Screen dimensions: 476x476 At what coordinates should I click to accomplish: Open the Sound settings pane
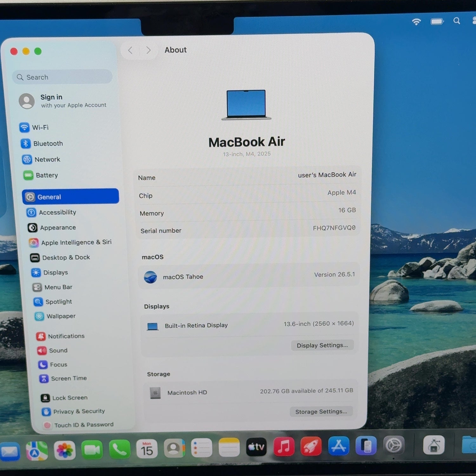point(52,350)
